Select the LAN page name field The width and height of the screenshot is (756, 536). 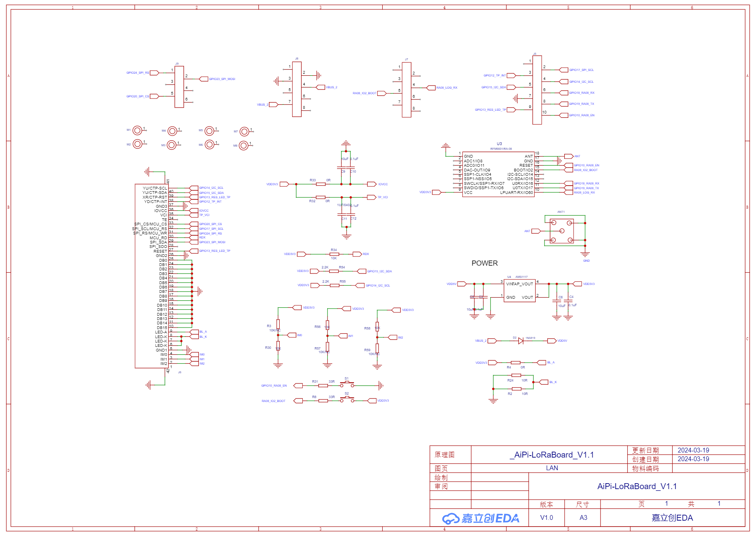pyautogui.click(x=552, y=468)
